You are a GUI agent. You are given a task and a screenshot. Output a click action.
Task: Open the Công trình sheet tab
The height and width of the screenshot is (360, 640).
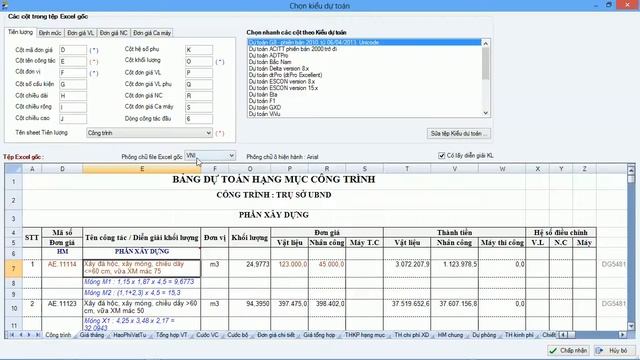pyautogui.click(x=58, y=335)
